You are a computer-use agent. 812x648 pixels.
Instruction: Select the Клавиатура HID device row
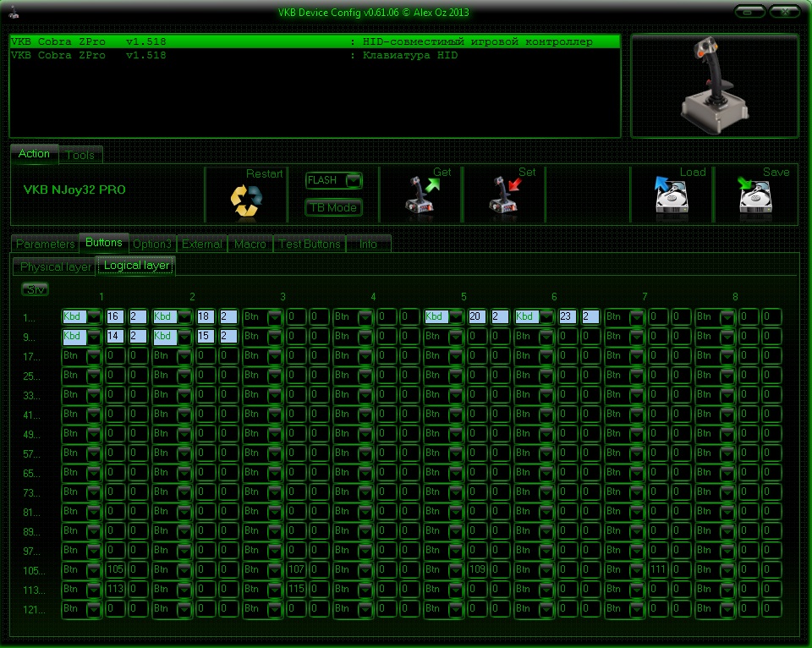point(315,56)
